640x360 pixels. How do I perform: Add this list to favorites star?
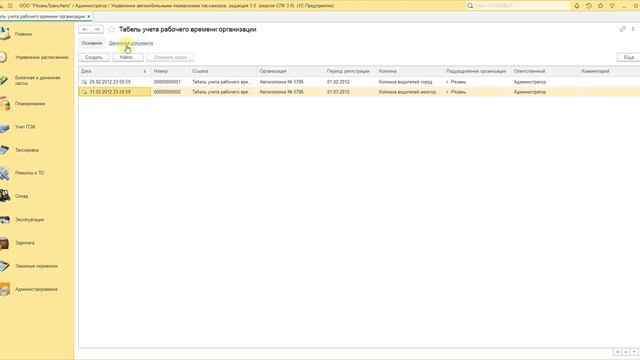[x=111, y=29]
